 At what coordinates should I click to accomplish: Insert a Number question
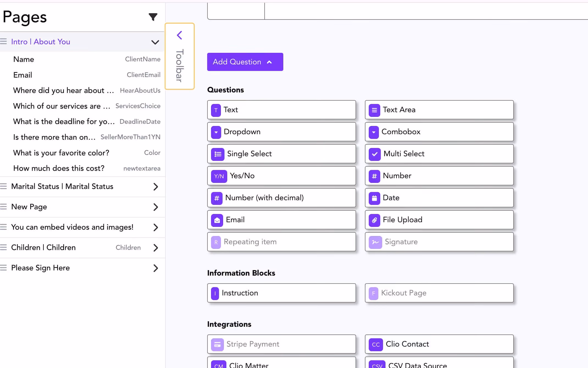coord(439,176)
